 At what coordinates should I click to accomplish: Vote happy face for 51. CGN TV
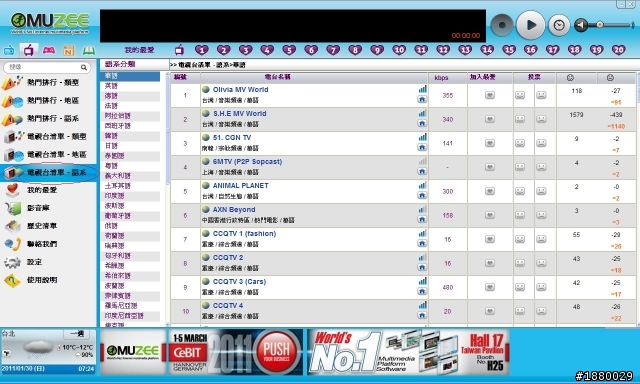click(520, 143)
